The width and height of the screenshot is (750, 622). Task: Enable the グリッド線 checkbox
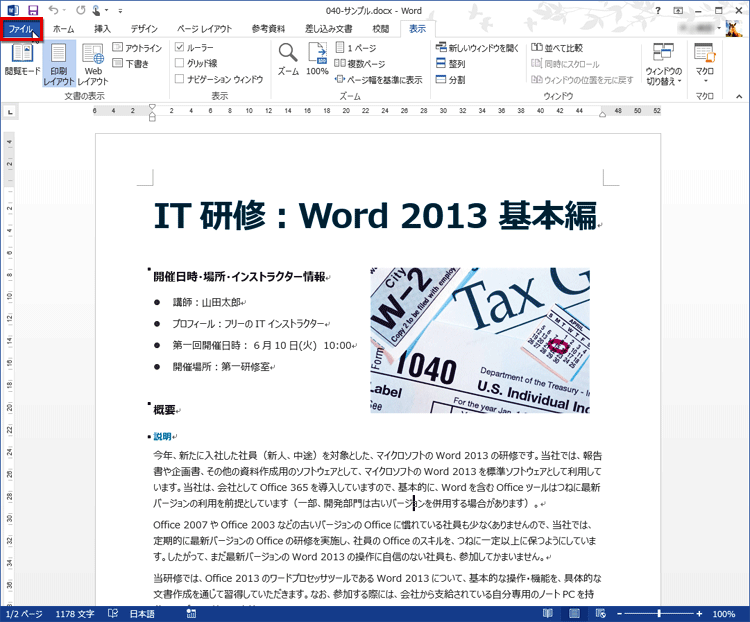[x=179, y=63]
